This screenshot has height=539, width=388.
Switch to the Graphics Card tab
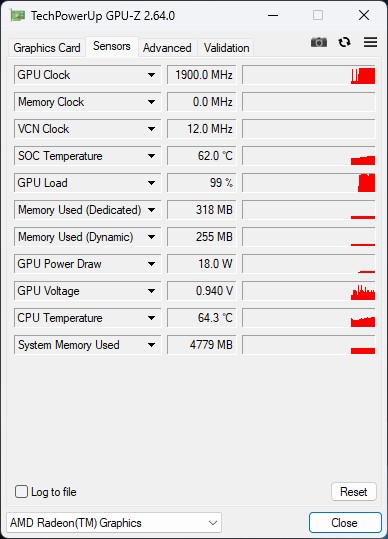[47, 48]
